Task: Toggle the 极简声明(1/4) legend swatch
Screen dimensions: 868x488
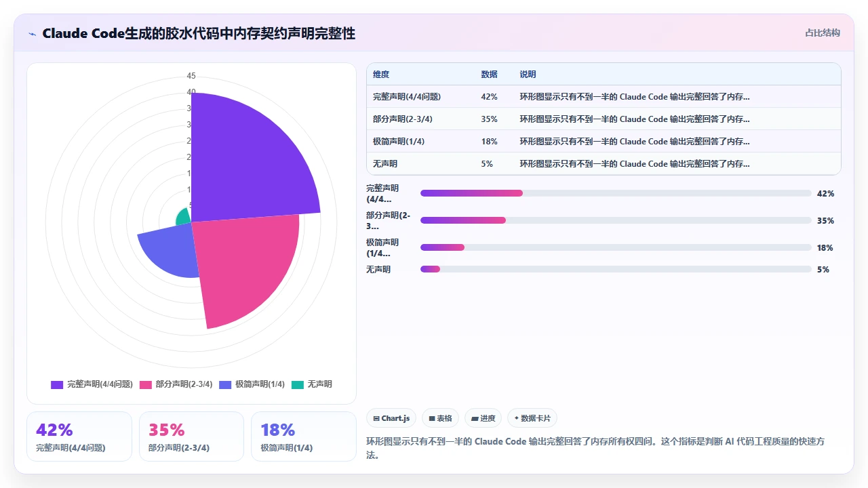Action: 225,384
